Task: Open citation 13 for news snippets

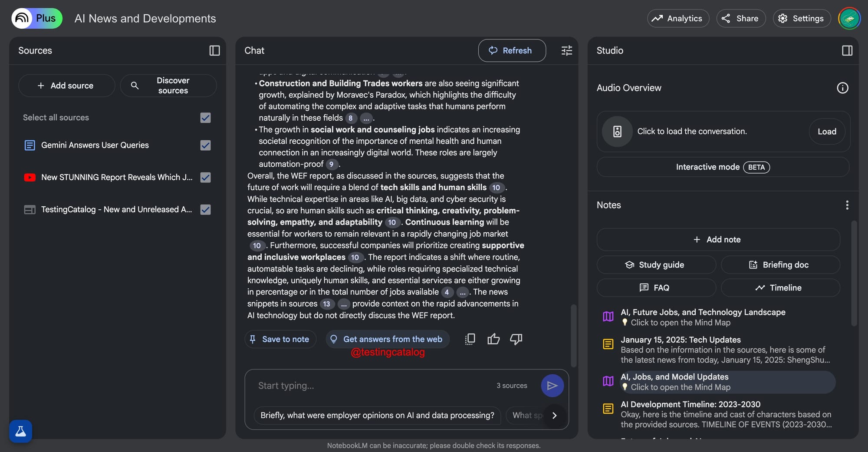Action: [x=327, y=304]
